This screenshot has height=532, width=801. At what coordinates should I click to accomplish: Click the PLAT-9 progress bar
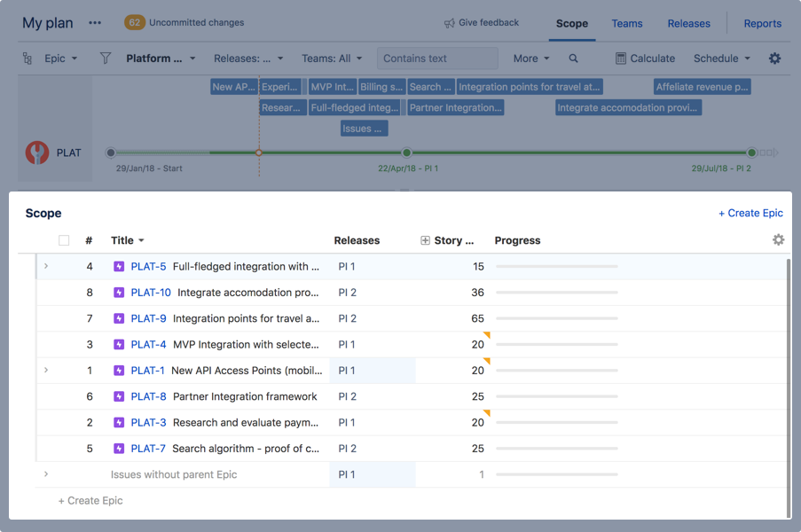point(557,318)
